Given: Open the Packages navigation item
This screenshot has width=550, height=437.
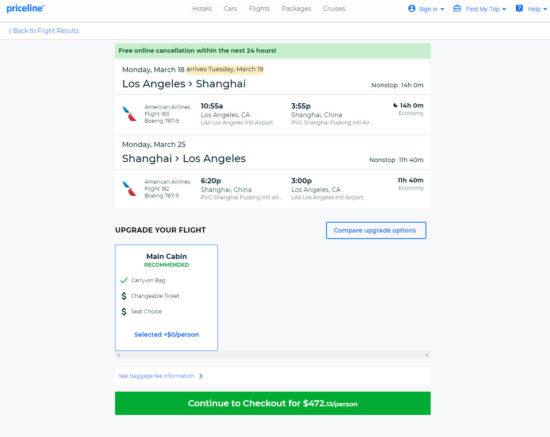Looking at the screenshot, I should 296,8.
